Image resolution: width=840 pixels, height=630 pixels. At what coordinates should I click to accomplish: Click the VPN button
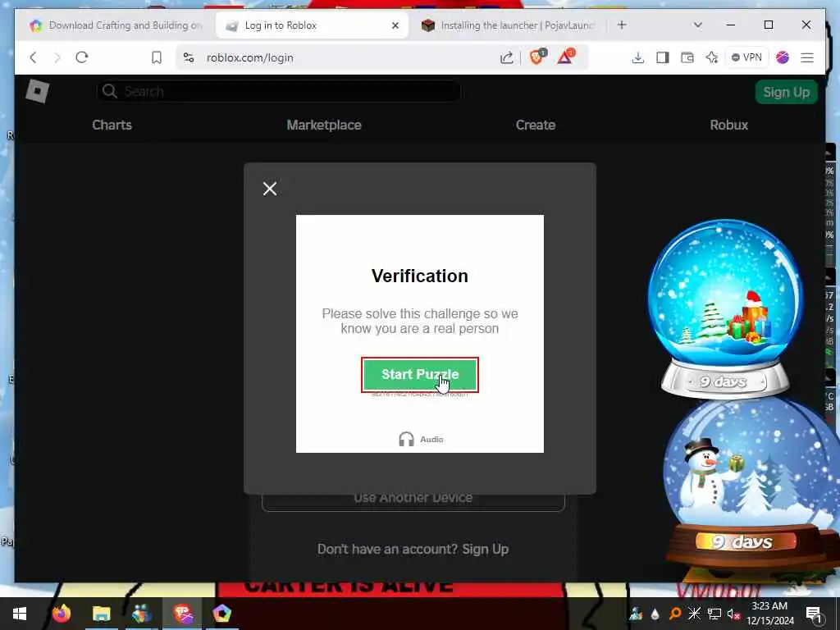click(746, 57)
